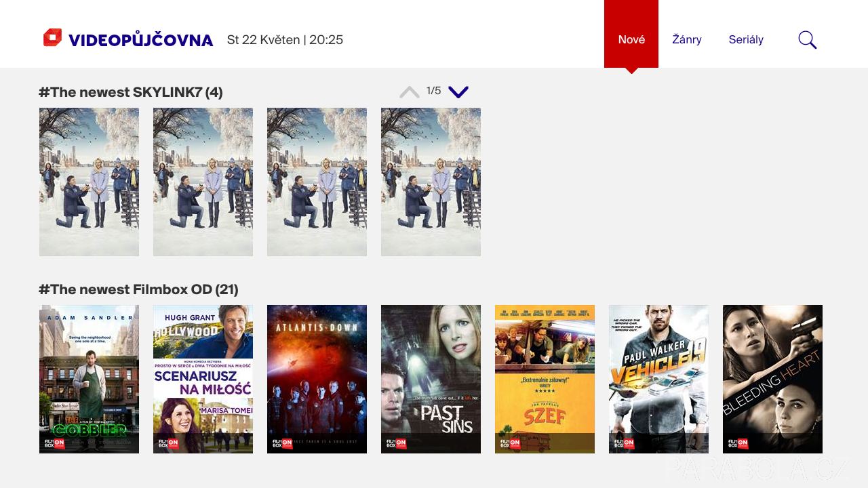The height and width of the screenshot is (488, 868).
Task: Select the Szef movie poster
Action: (x=545, y=379)
